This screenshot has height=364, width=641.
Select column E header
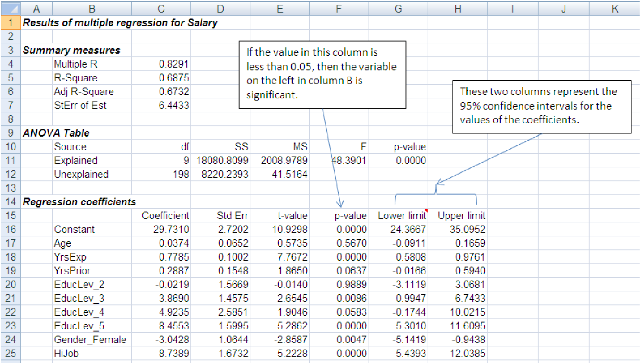(280, 8)
